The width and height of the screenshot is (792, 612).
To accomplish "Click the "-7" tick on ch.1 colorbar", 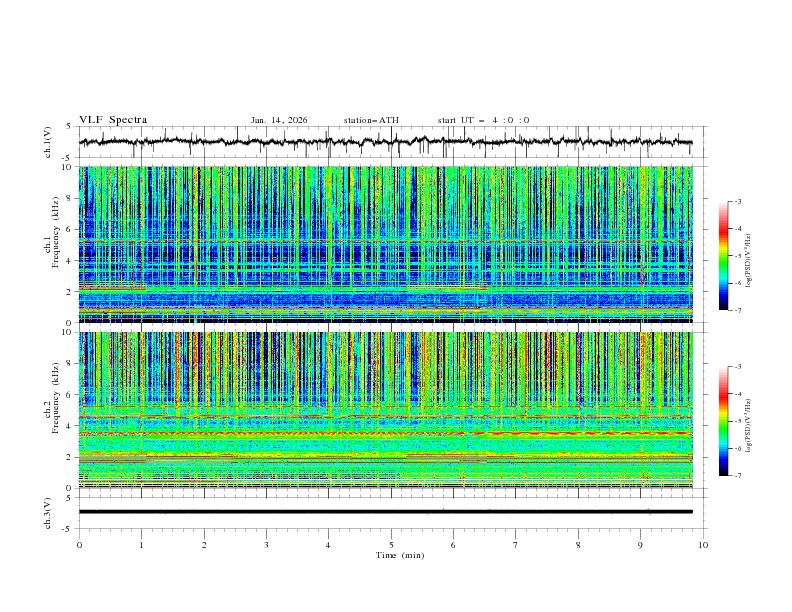I will [x=738, y=311].
